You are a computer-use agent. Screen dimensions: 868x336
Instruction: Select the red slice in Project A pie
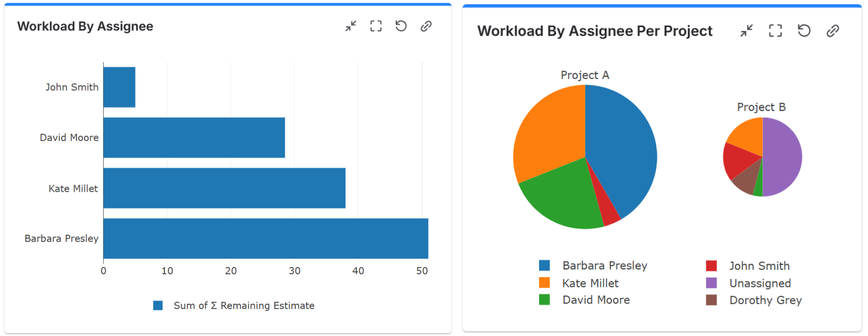(606, 209)
